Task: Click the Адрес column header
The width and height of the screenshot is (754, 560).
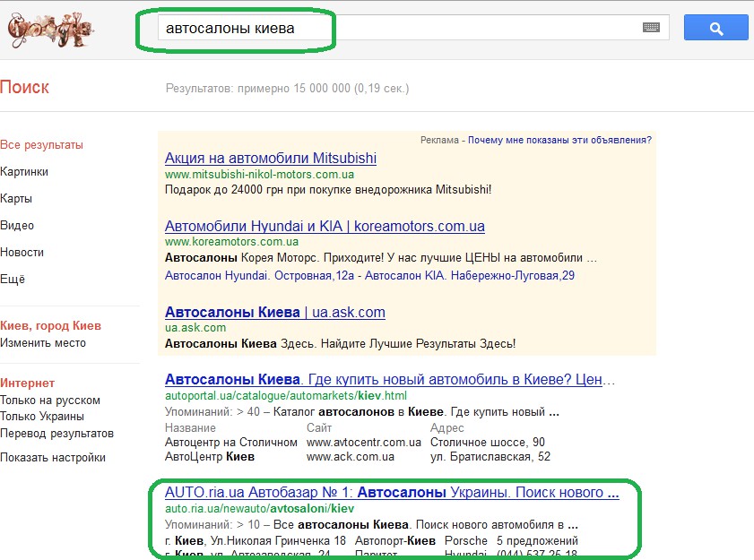Action: pos(447,427)
